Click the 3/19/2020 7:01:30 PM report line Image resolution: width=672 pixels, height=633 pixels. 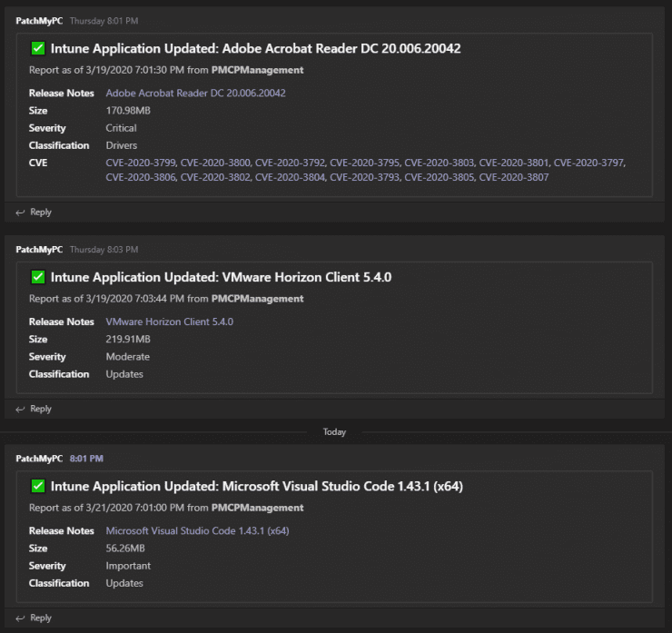166,70
